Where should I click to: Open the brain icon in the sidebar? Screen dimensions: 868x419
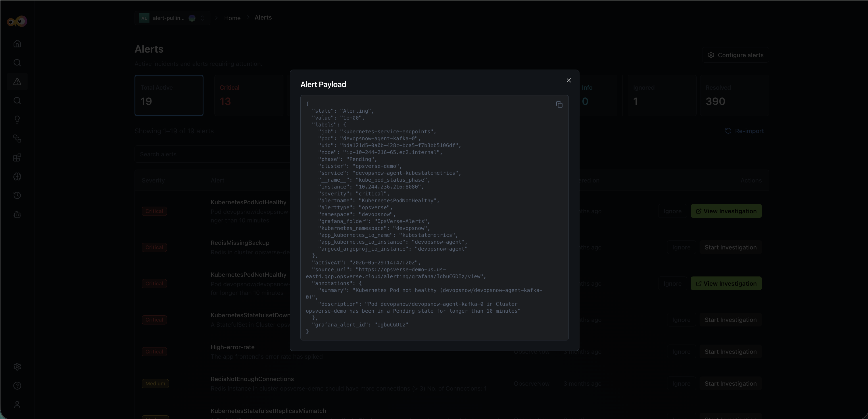pyautogui.click(x=17, y=176)
